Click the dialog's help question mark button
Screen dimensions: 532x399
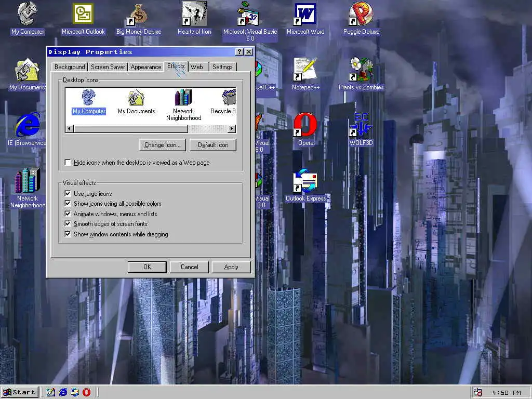240,51
